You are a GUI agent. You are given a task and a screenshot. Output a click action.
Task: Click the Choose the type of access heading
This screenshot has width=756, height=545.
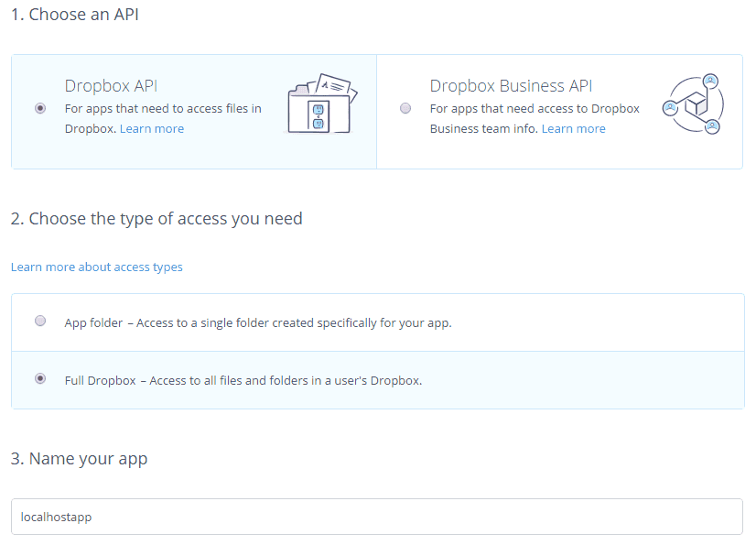point(157,219)
